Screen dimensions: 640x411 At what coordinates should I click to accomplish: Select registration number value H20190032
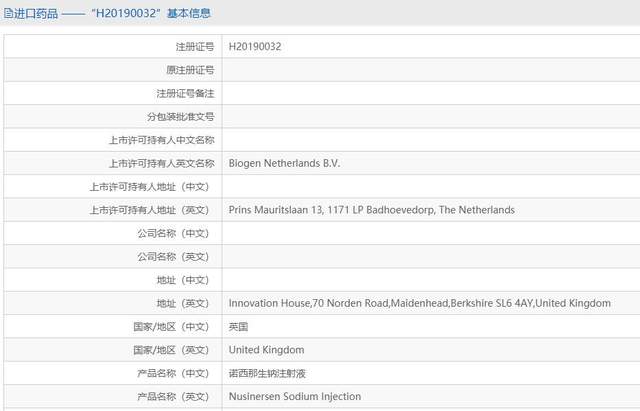point(255,47)
